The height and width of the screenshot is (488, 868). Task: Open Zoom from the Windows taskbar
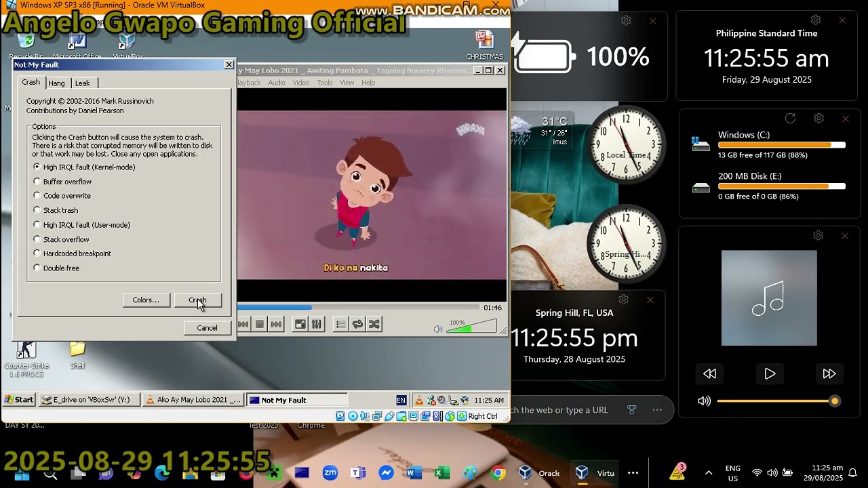[x=330, y=473]
